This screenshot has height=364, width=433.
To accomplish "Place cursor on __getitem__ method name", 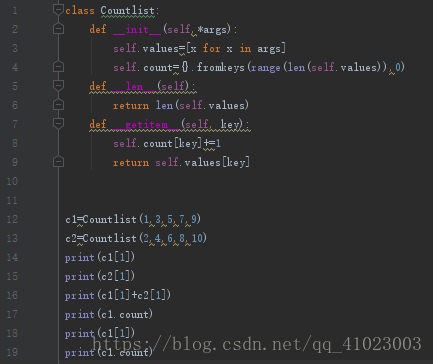I will click(146, 124).
